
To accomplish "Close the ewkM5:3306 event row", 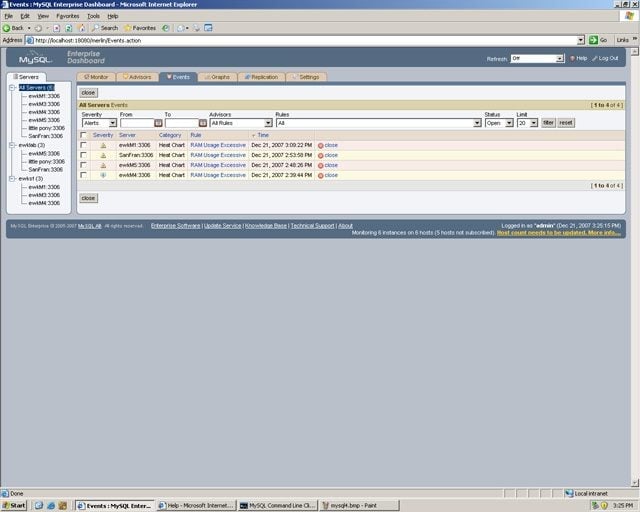I will pyautogui.click(x=328, y=165).
